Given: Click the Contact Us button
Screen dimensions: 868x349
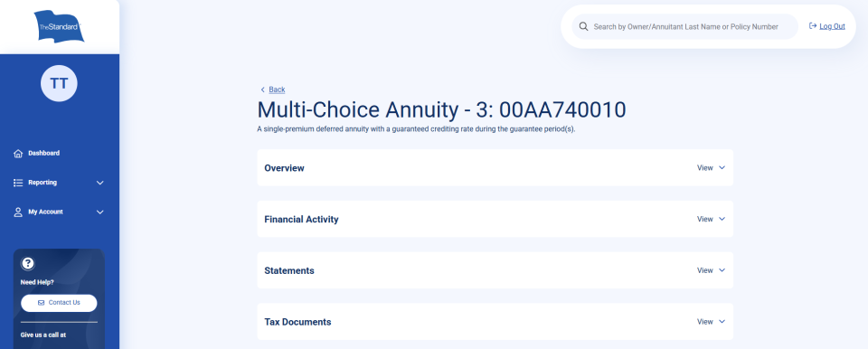Looking at the screenshot, I should (59, 303).
